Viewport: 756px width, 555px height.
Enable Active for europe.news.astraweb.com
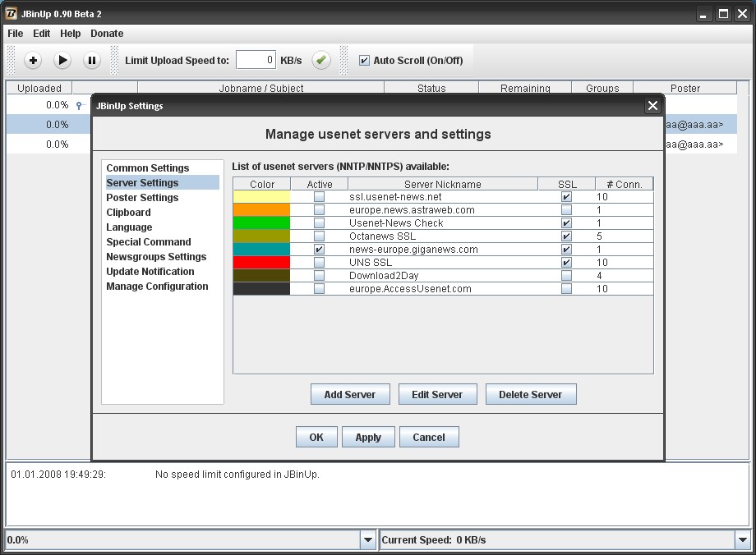point(319,209)
